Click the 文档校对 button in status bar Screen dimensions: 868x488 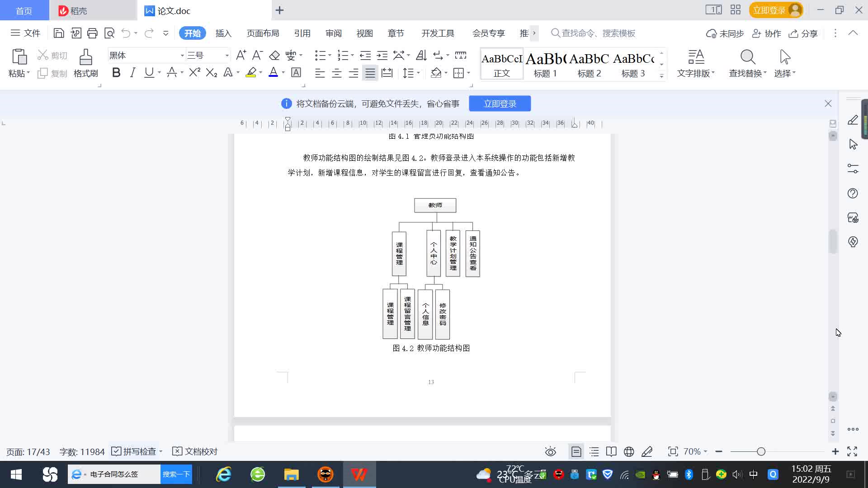pyautogui.click(x=195, y=451)
